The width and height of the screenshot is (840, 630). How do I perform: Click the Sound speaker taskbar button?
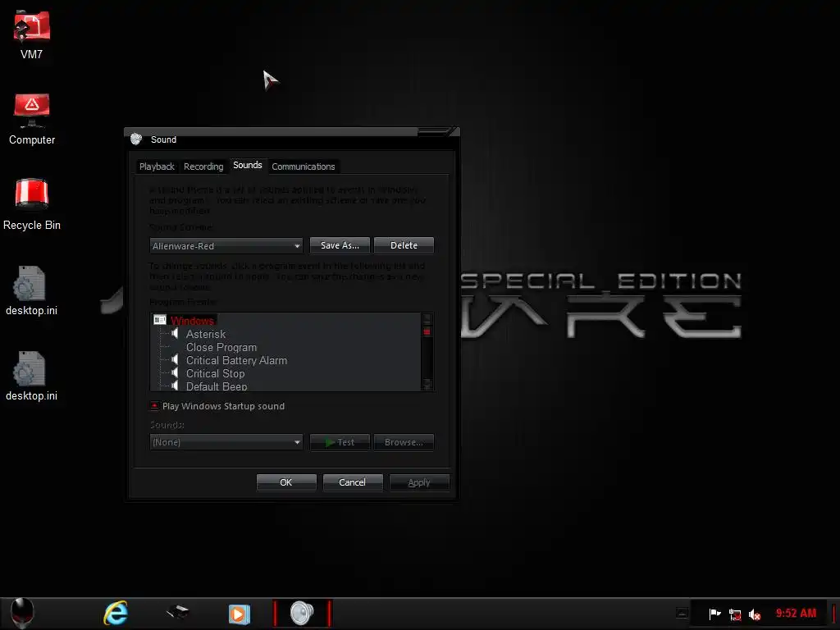[302, 614]
